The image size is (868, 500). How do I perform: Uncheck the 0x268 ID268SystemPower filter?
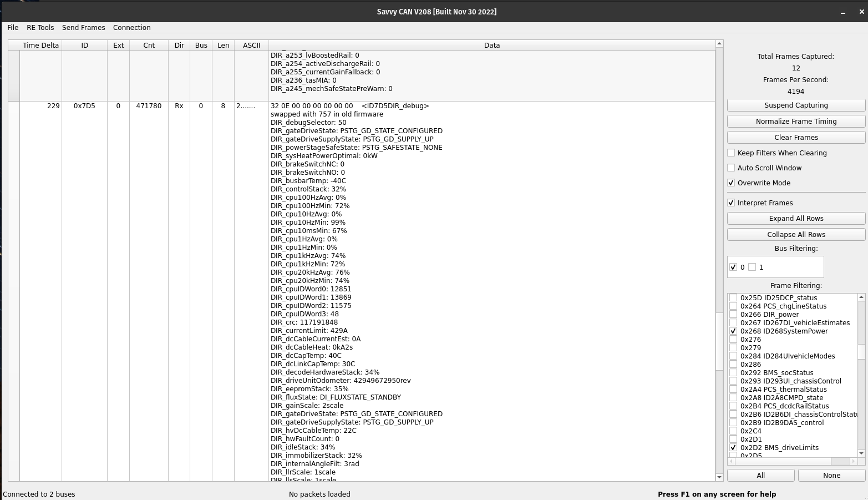pos(733,331)
